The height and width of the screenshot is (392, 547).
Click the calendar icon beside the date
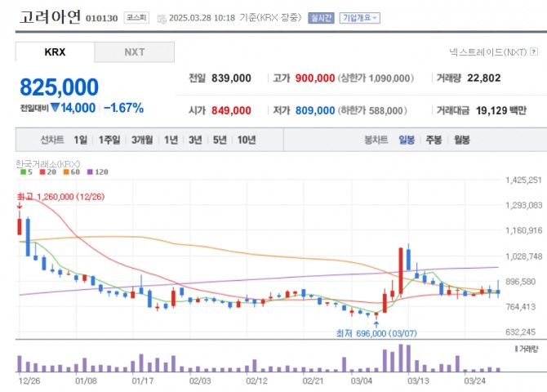(x=162, y=19)
